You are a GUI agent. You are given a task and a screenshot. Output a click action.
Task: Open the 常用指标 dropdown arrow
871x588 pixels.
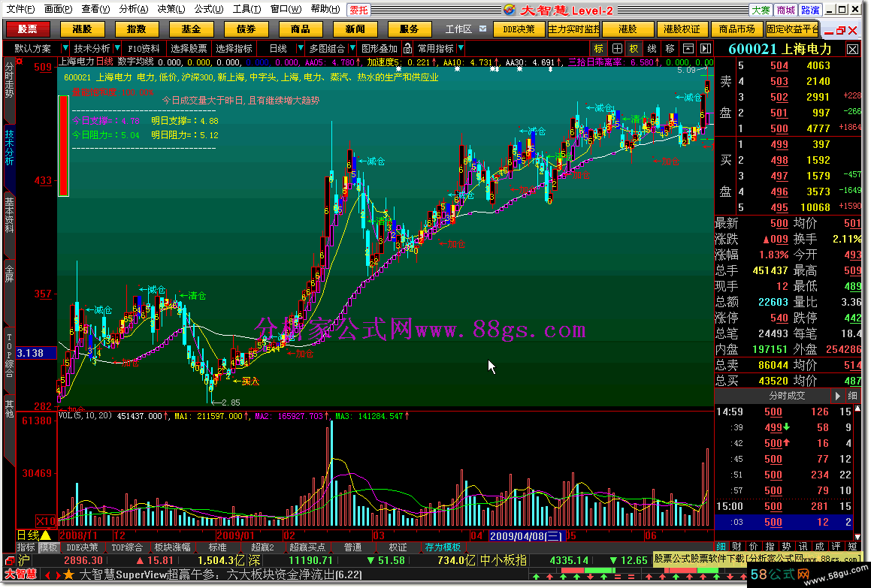point(461,48)
